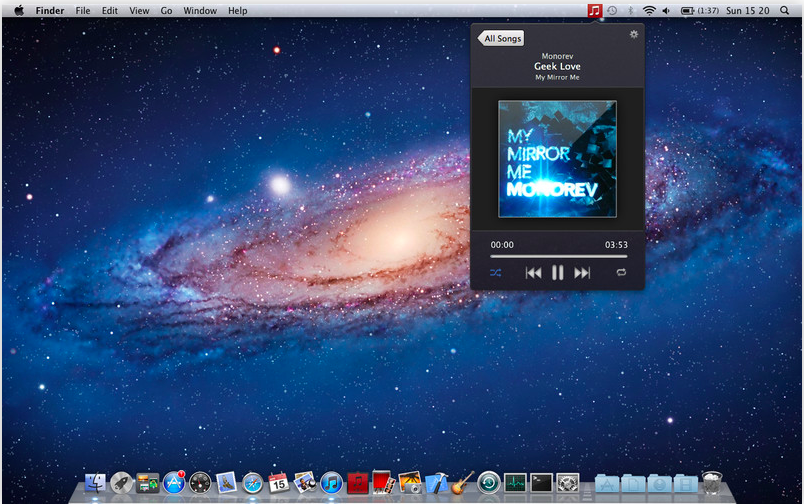Open Mission Control from the Dock
The image size is (804, 504).
tap(148, 483)
